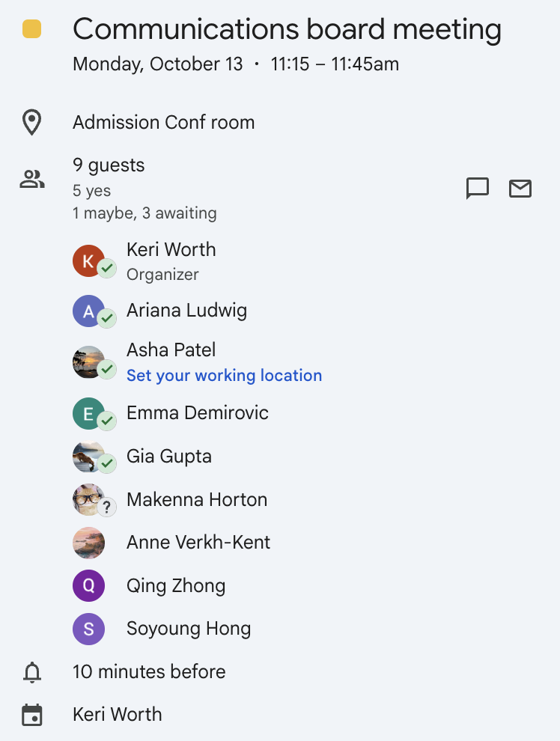Click the 9 guests heading
This screenshot has width=560, height=741.
coord(109,165)
